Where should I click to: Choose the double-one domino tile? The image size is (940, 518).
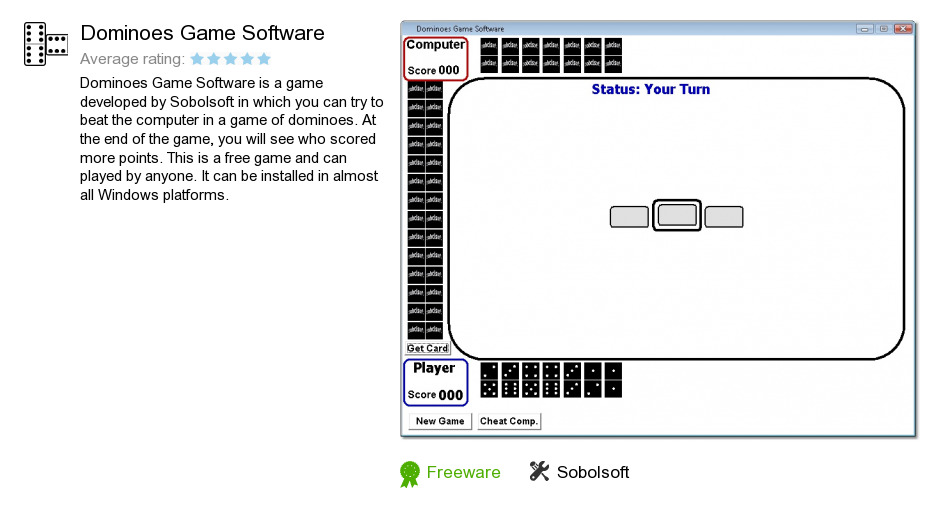(613, 380)
